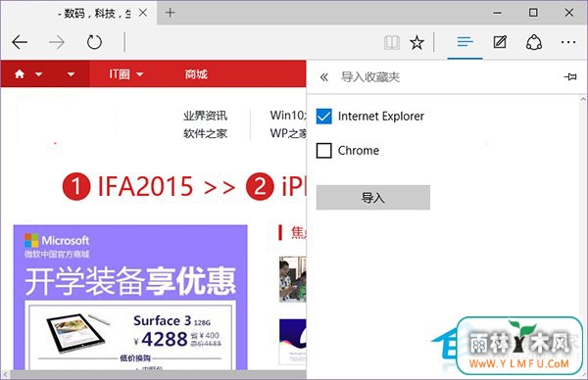The width and height of the screenshot is (588, 380).
Task: Expand the IT圈 dropdown arrow
Action: pos(140,74)
